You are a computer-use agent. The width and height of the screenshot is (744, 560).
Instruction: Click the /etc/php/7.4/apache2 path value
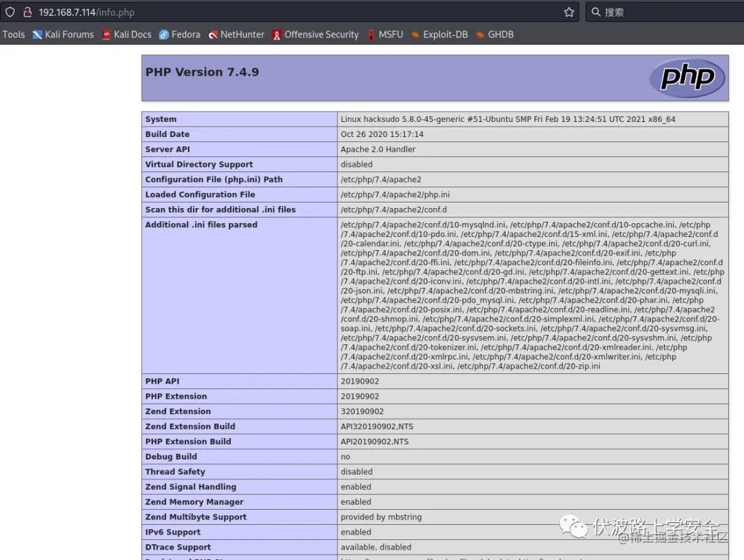coord(381,179)
